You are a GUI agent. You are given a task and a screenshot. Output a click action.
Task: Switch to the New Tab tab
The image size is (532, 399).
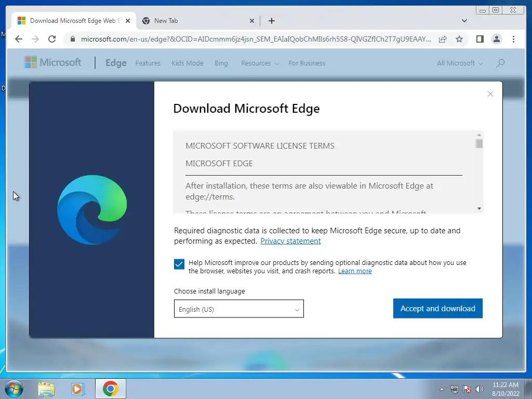(198, 21)
